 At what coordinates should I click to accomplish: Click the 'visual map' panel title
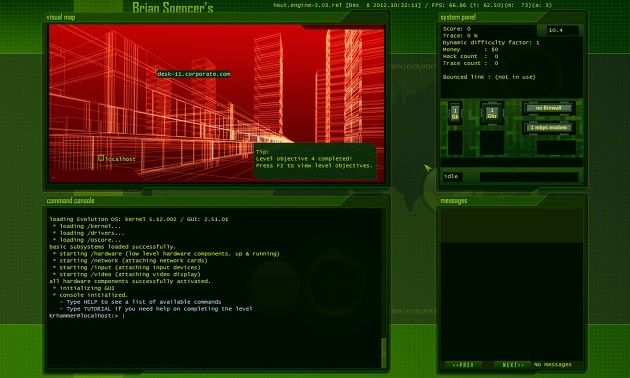tap(61, 17)
